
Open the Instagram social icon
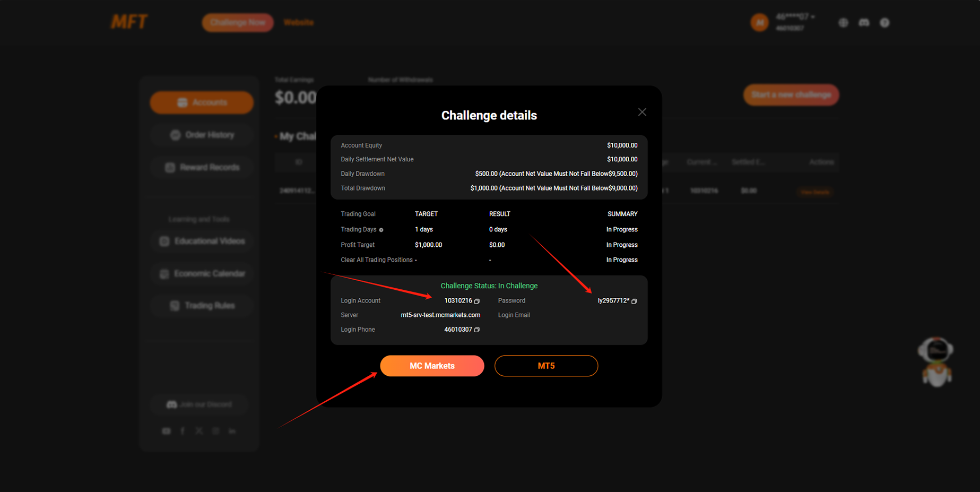coord(215,431)
